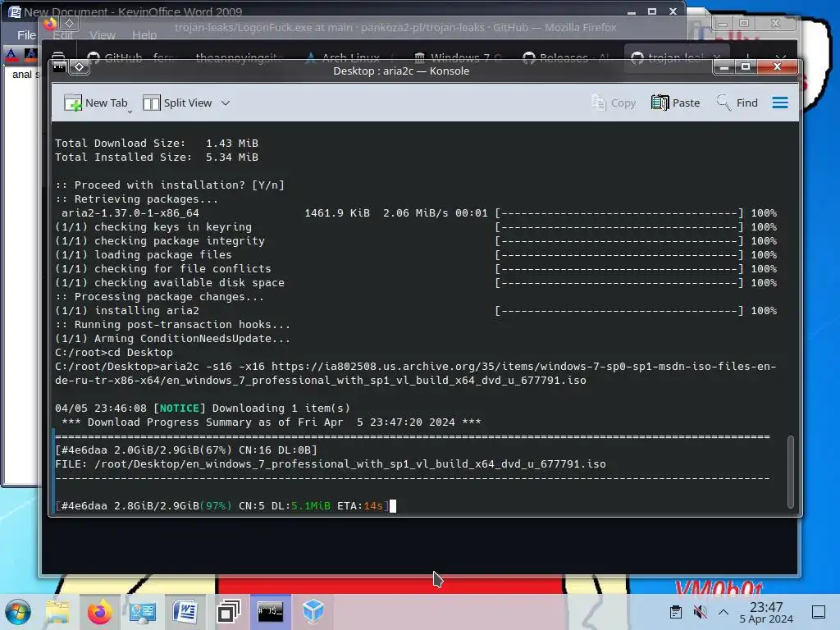
Task: Close the Konsole window
Action: (778, 66)
